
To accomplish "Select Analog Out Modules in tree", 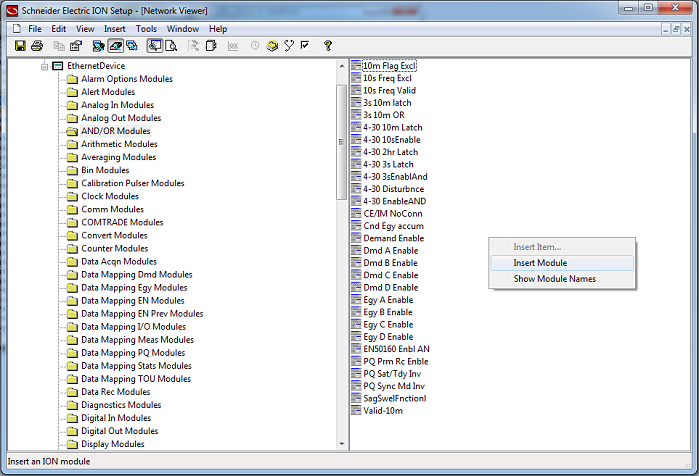I will click(121, 118).
